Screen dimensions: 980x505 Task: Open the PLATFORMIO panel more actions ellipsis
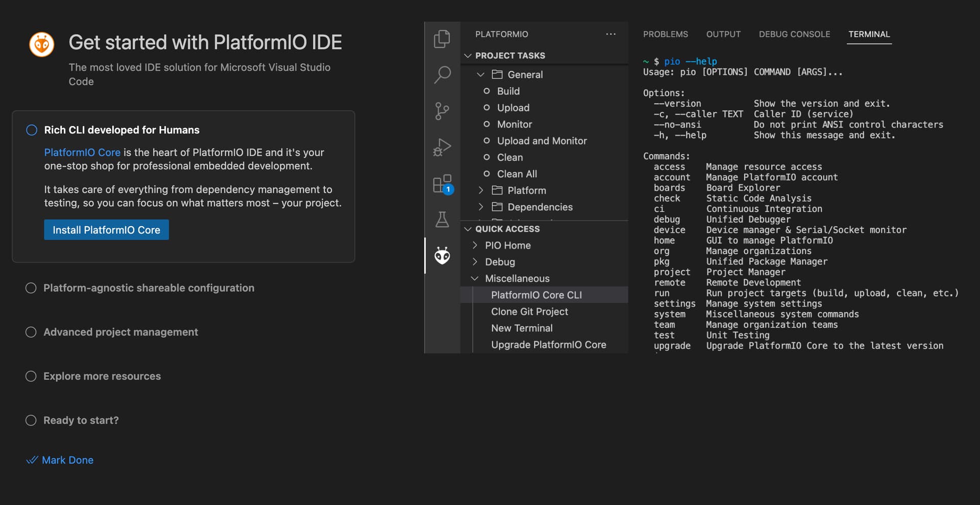610,34
